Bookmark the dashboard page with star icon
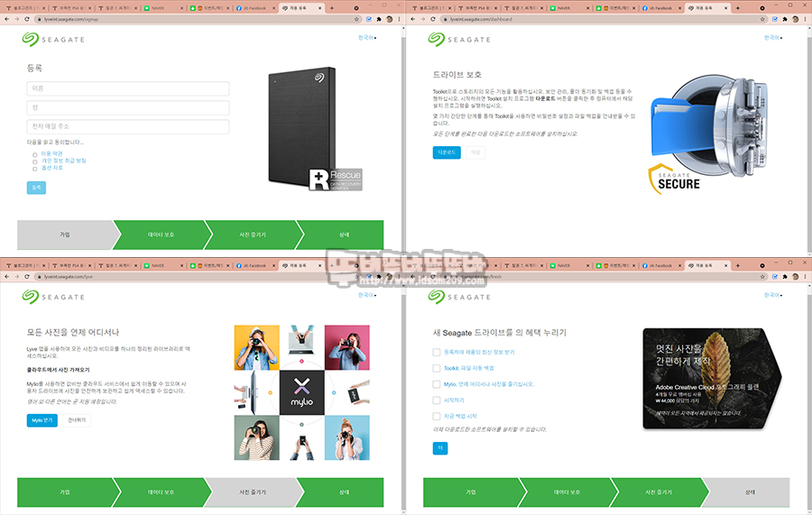Image resolution: width=812 pixels, height=515 pixels. coord(762,19)
